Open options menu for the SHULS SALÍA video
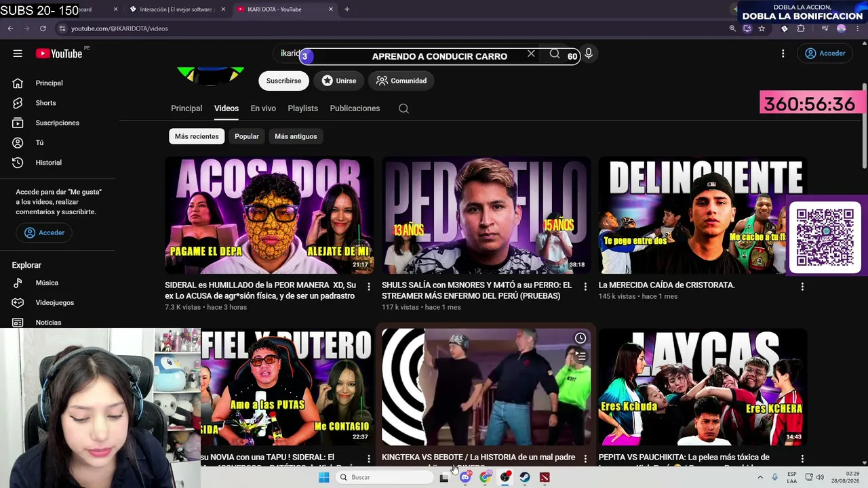 pos(585,287)
